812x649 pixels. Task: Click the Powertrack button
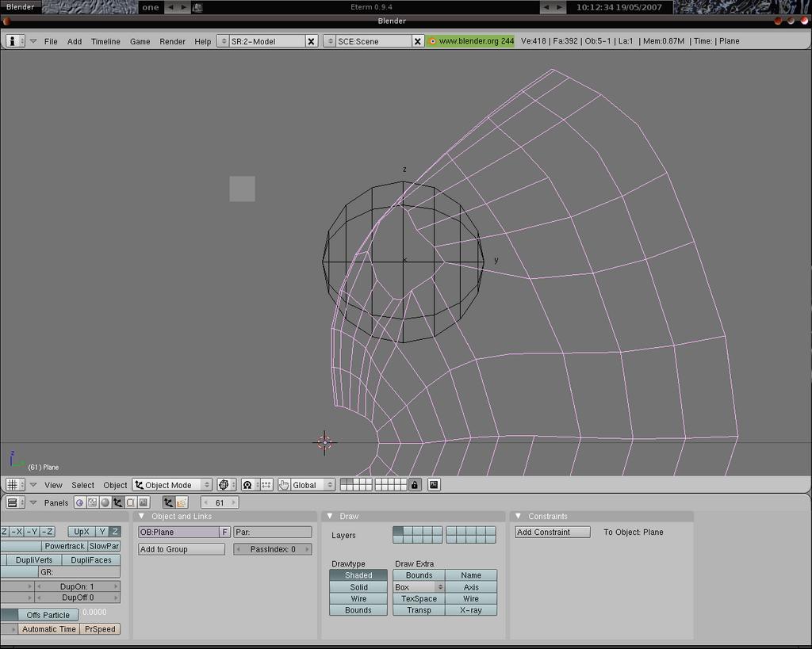64,546
